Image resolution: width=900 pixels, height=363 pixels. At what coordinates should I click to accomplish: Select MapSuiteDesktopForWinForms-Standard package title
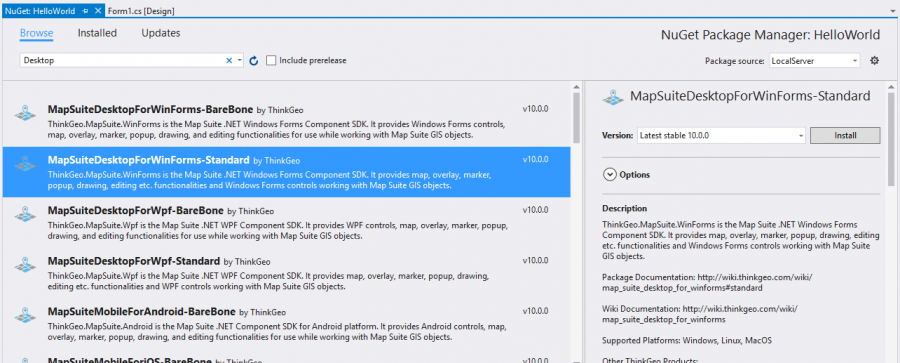(x=149, y=160)
